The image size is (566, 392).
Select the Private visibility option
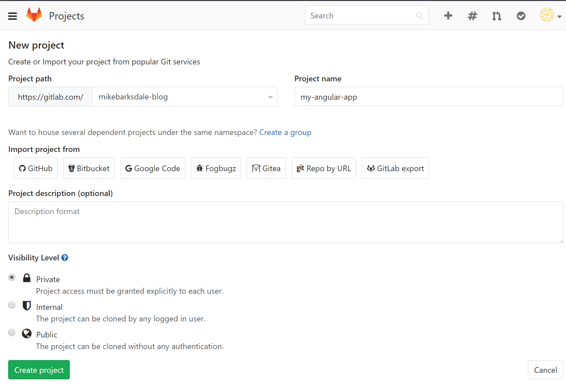click(x=12, y=277)
